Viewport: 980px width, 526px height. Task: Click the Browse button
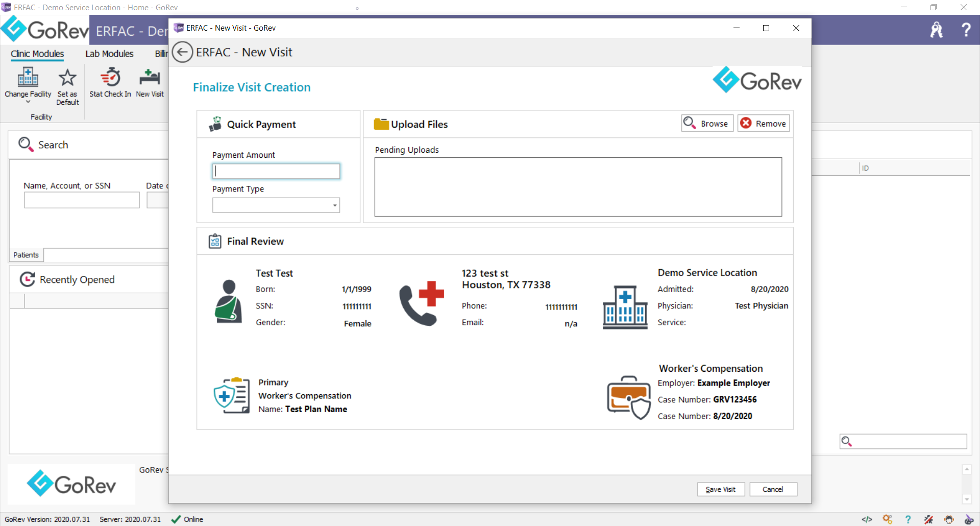707,123
